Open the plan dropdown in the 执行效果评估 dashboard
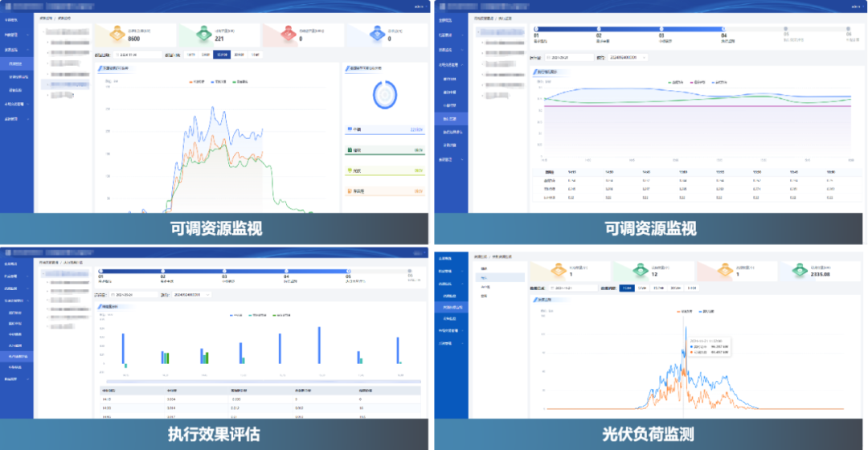Viewport: 868px width, 450px height. click(191, 295)
